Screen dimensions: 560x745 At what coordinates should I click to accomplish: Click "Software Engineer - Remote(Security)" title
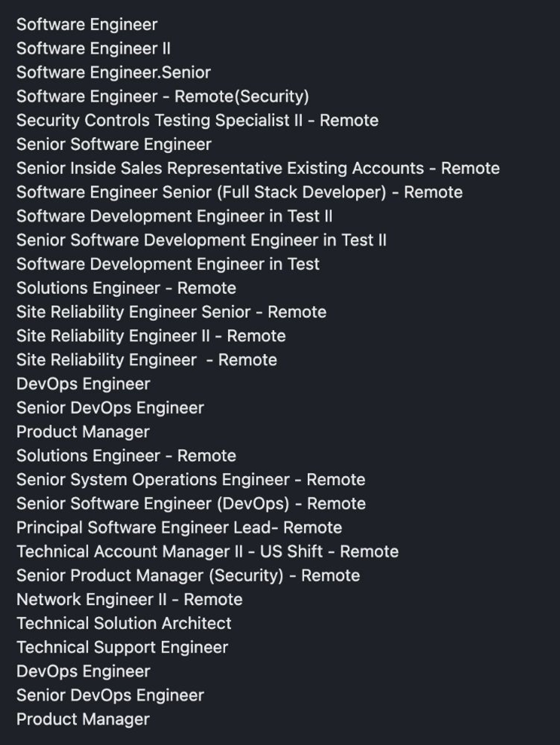pyautogui.click(x=163, y=97)
